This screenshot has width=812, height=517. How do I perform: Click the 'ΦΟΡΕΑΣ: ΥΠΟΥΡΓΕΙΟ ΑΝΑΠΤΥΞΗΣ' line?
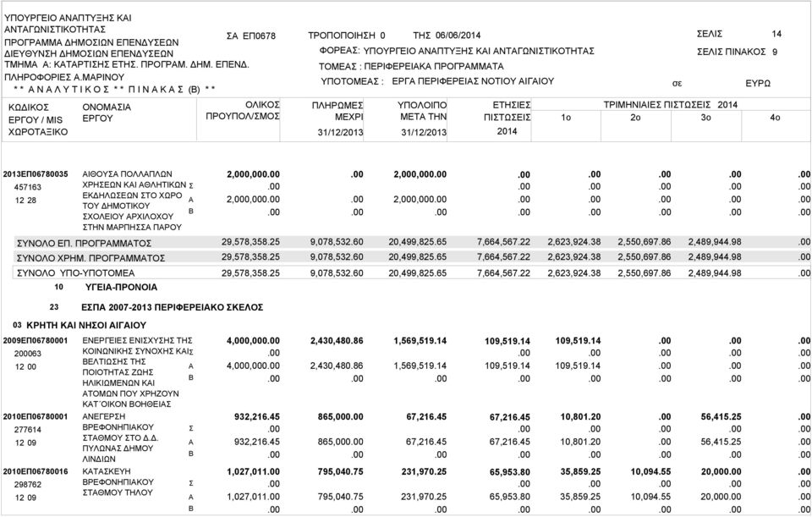pos(457,51)
